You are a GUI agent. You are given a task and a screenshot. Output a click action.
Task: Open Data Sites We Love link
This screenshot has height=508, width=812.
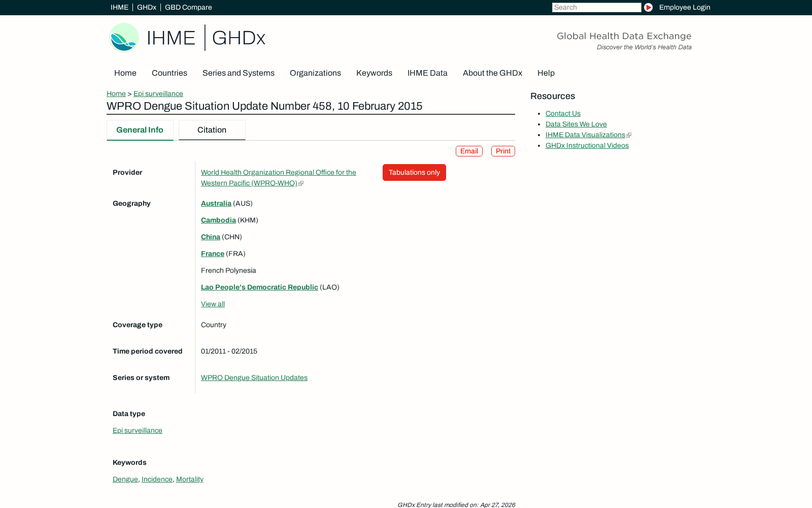(576, 124)
